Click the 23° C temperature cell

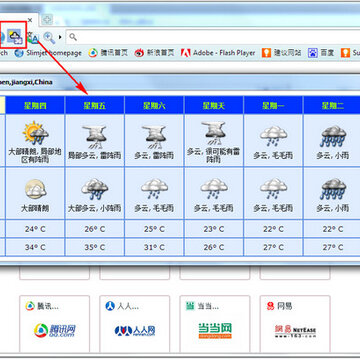click(x=214, y=229)
